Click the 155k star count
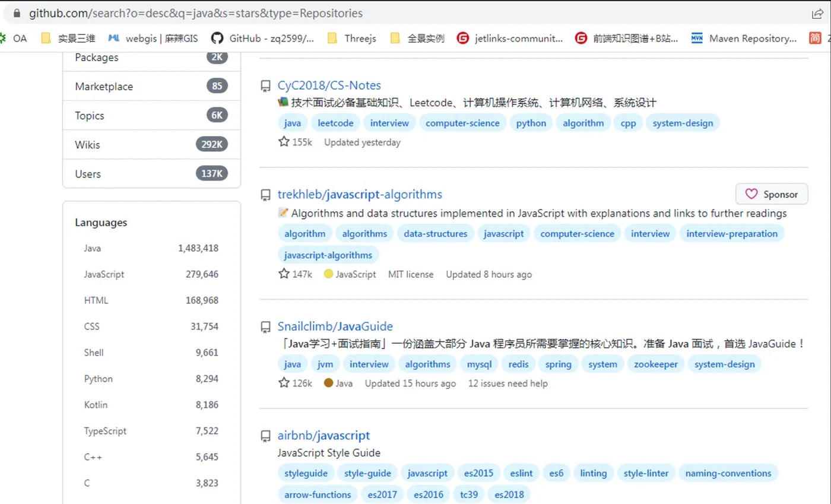 [295, 142]
